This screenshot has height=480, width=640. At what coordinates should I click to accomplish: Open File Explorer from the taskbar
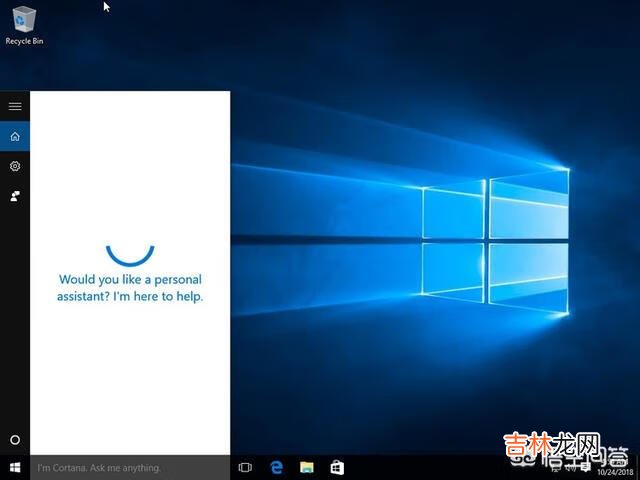point(307,467)
